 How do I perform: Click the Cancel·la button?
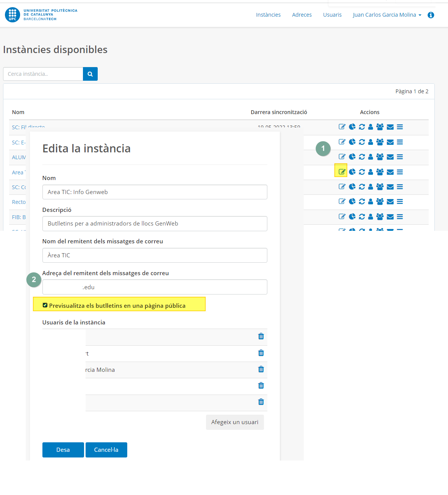tap(106, 450)
